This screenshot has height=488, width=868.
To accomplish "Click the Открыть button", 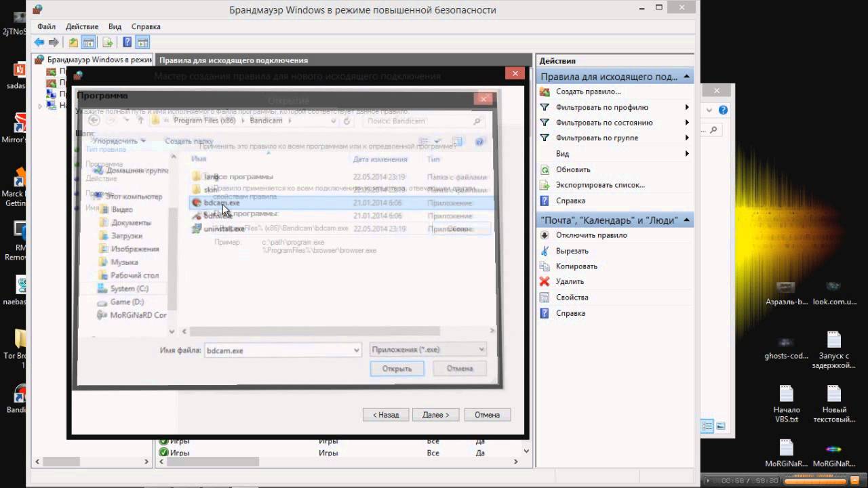I will (397, 369).
